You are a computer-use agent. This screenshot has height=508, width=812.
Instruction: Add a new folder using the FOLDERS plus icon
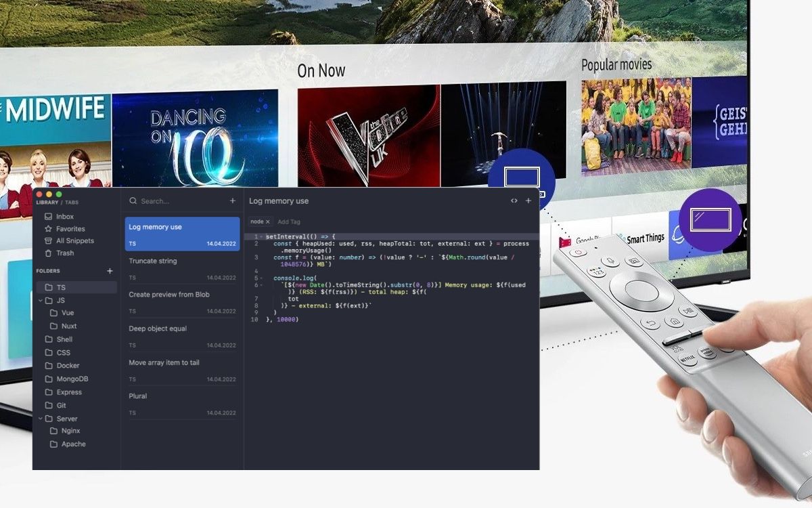click(110, 270)
